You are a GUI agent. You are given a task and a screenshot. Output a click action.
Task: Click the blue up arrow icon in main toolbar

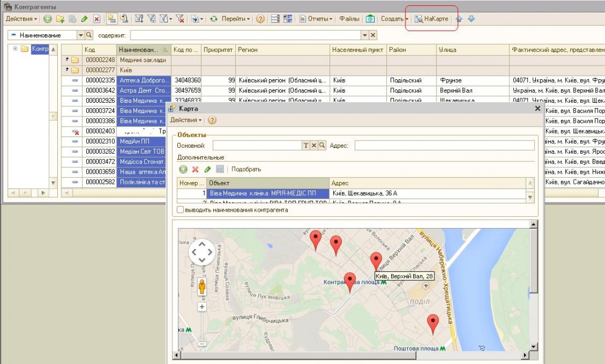458,18
